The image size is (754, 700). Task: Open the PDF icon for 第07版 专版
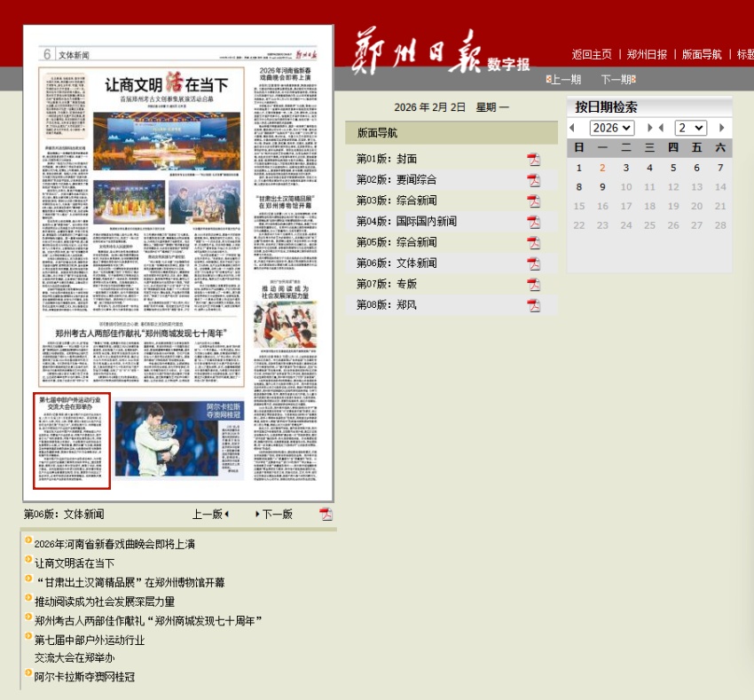coord(533,284)
